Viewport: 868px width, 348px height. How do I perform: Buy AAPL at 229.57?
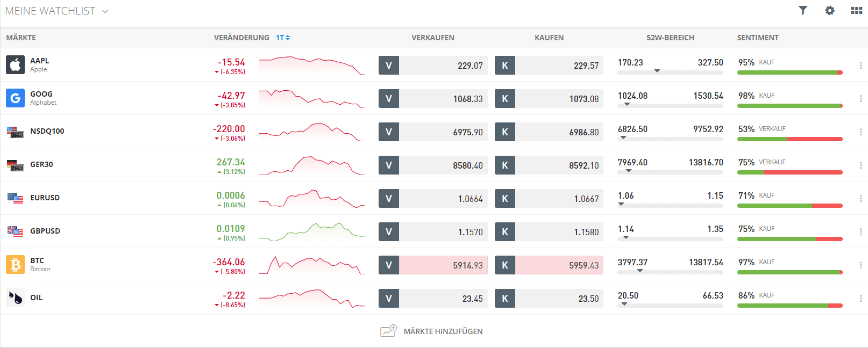(549, 66)
